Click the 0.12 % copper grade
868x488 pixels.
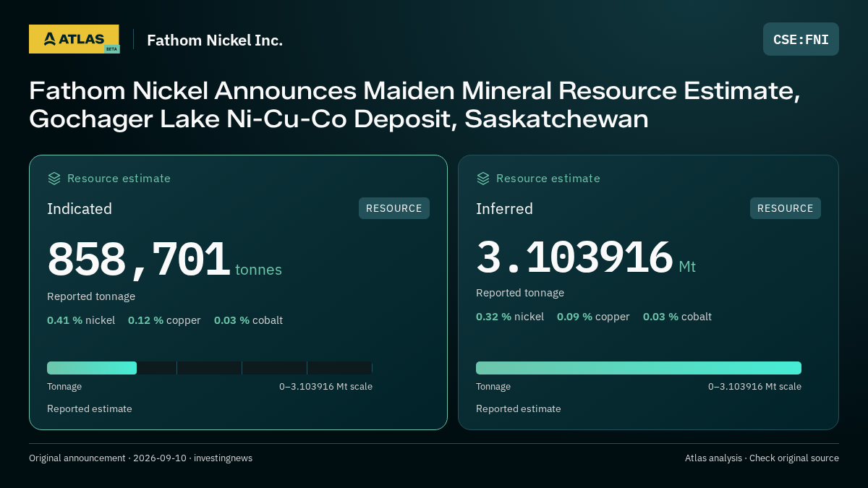coord(164,320)
